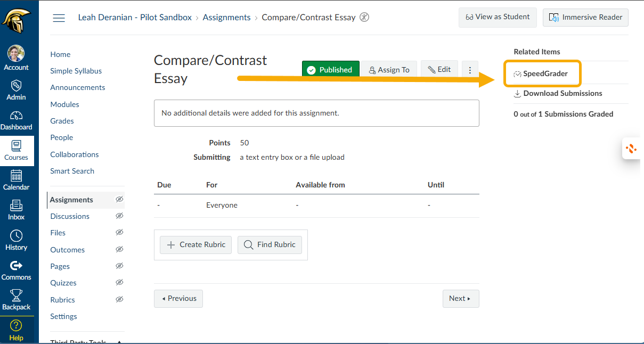Screen dimensions: 644x344
Task: Open SpeedGrader link
Action: click(541, 73)
